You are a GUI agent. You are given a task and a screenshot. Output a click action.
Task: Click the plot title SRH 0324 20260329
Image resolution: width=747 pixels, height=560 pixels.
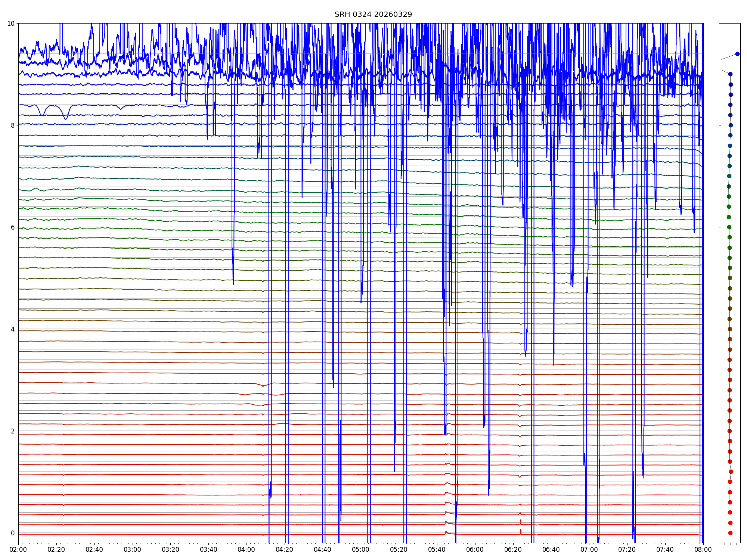[x=373, y=15]
